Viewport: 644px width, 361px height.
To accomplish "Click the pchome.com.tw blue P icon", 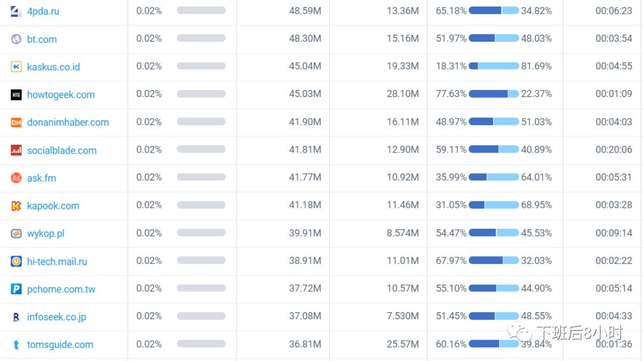I will [16, 289].
